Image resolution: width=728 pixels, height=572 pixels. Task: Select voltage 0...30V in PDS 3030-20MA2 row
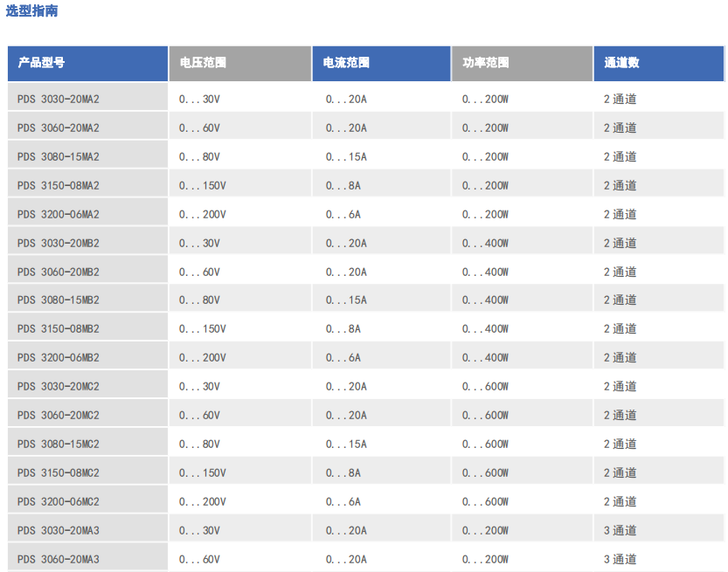click(x=199, y=100)
